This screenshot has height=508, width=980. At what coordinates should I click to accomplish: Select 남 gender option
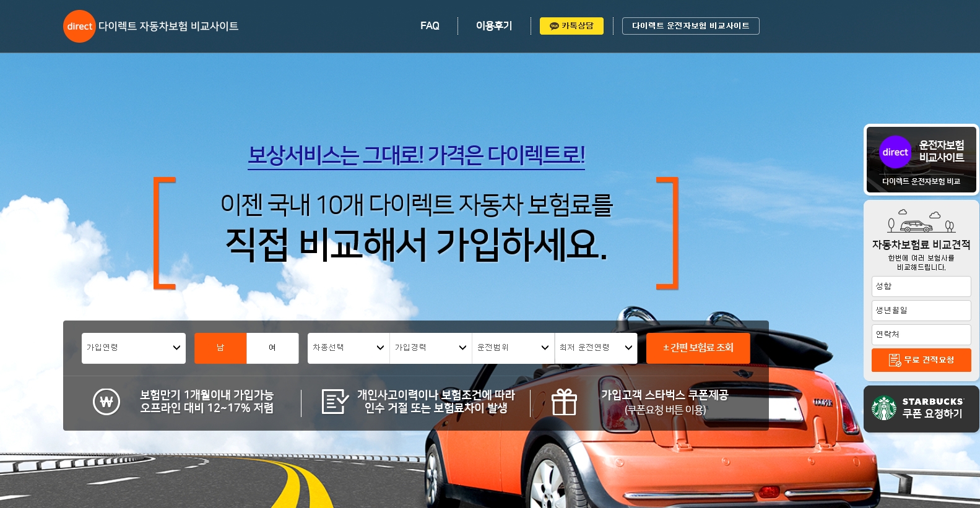pyautogui.click(x=220, y=348)
